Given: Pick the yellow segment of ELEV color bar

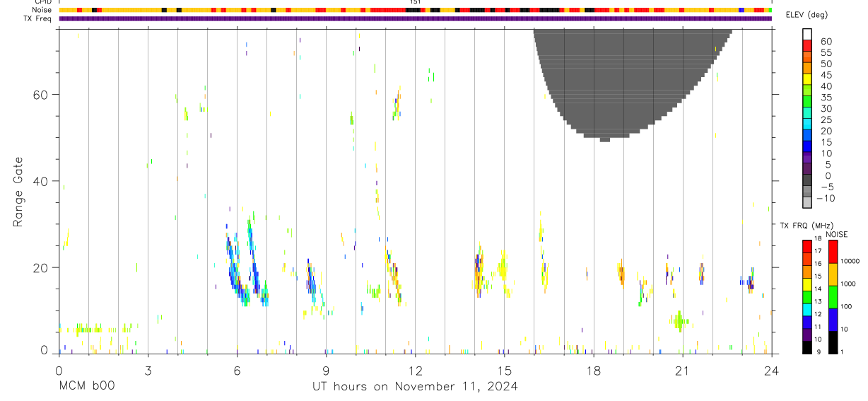Looking at the screenshot, I should tap(807, 79).
